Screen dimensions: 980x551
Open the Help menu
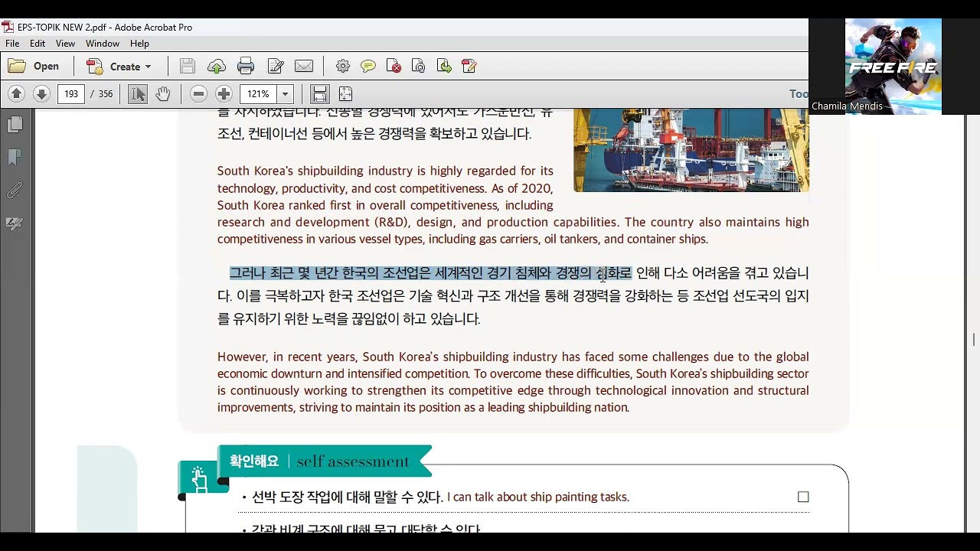[x=139, y=44]
